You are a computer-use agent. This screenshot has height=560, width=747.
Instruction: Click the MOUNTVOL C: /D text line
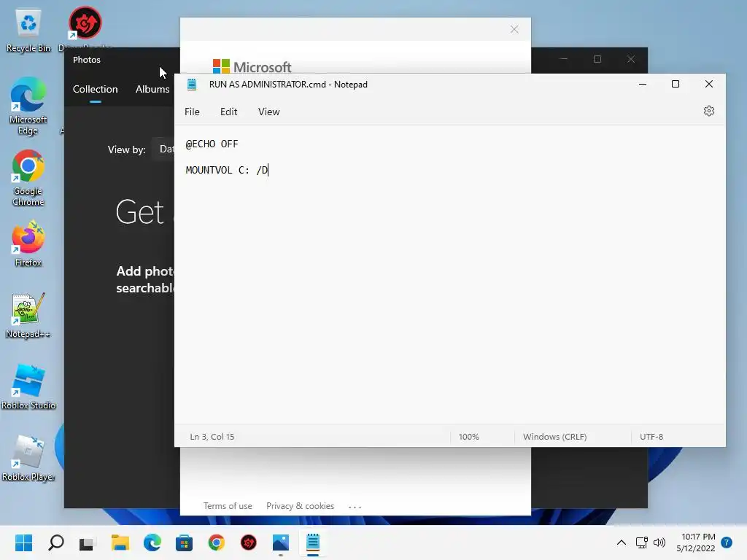[227, 170]
